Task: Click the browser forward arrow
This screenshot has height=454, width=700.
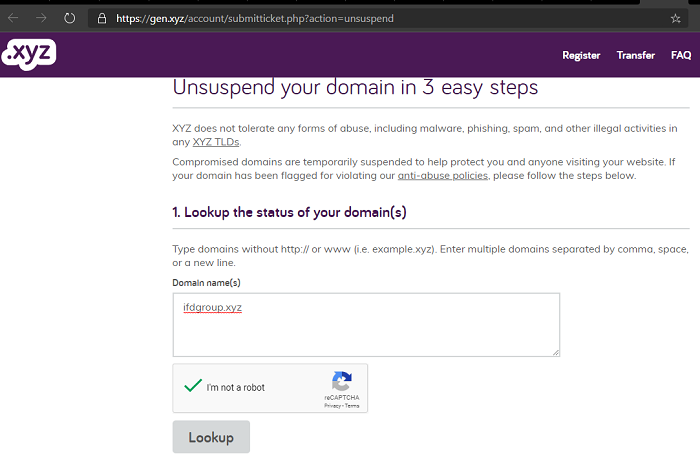Action: [41, 18]
